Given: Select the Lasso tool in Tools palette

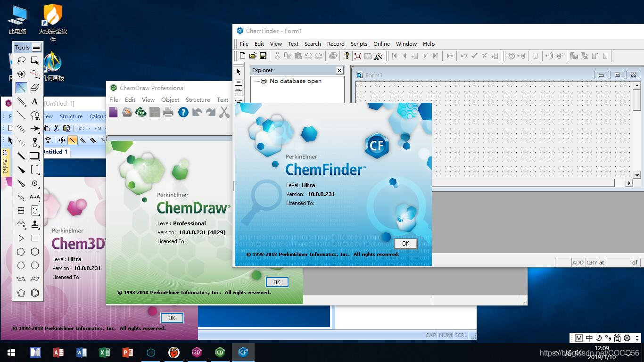Looking at the screenshot, I should pyautogui.click(x=21, y=60).
